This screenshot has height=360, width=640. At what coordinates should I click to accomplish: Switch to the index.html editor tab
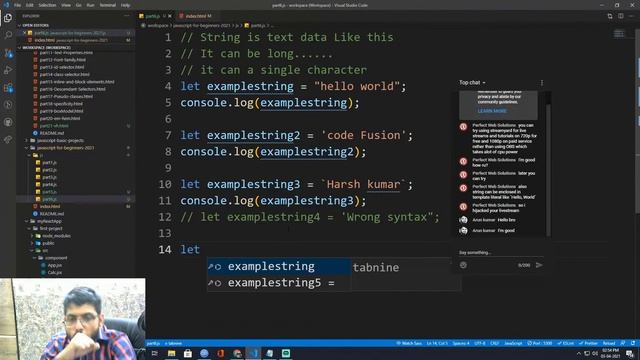point(196,16)
